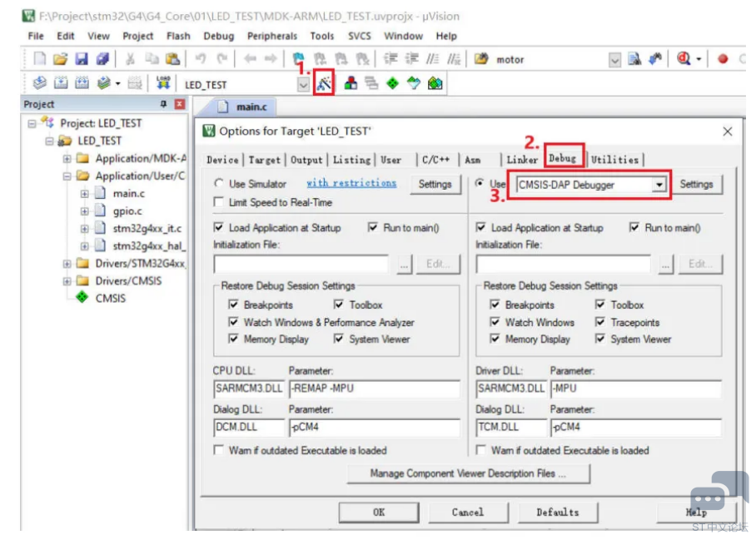Click the Cancel button
Screen dimensions: 756x540
tap(468, 512)
